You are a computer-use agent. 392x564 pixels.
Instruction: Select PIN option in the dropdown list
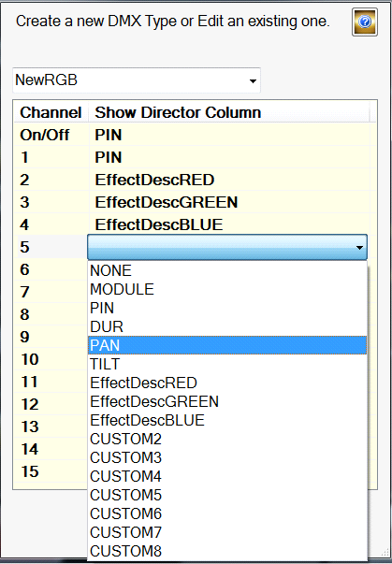pyautogui.click(x=227, y=308)
